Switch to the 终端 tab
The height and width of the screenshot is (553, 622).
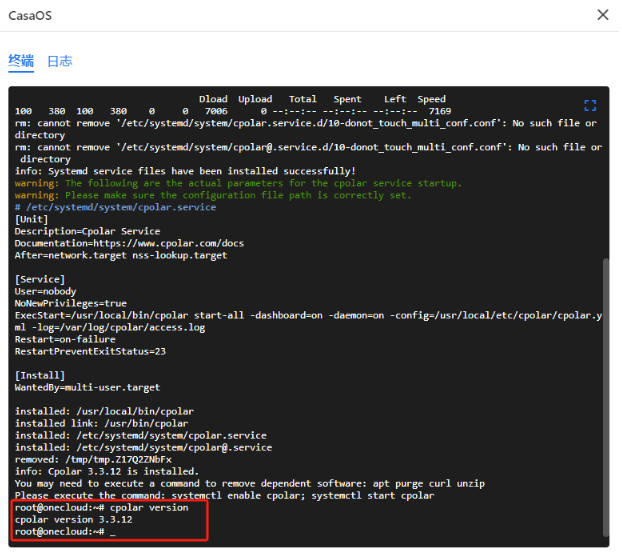click(x=21, y=61)
